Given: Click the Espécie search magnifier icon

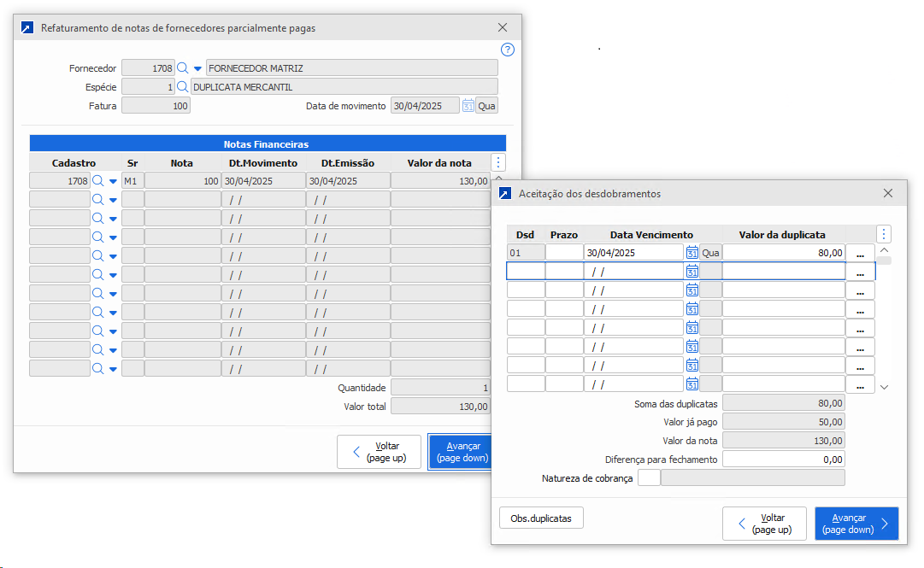Looking at the screenshot, I should coord(182,86).
